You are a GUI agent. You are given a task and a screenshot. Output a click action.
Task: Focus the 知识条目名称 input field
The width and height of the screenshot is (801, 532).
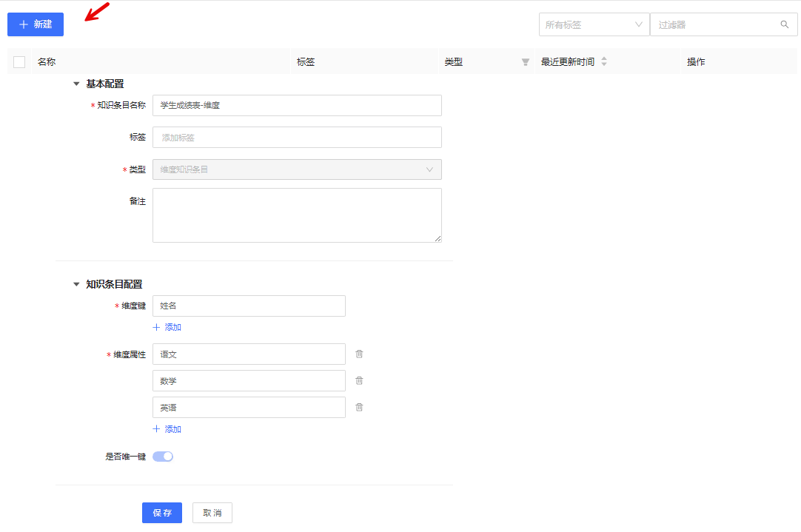(297, 105)
